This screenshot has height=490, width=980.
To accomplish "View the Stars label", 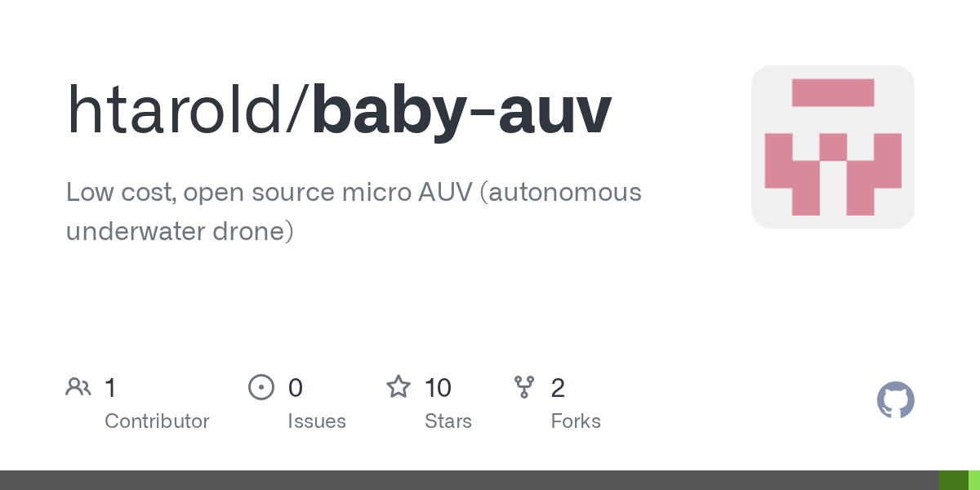I will point(448,421).
